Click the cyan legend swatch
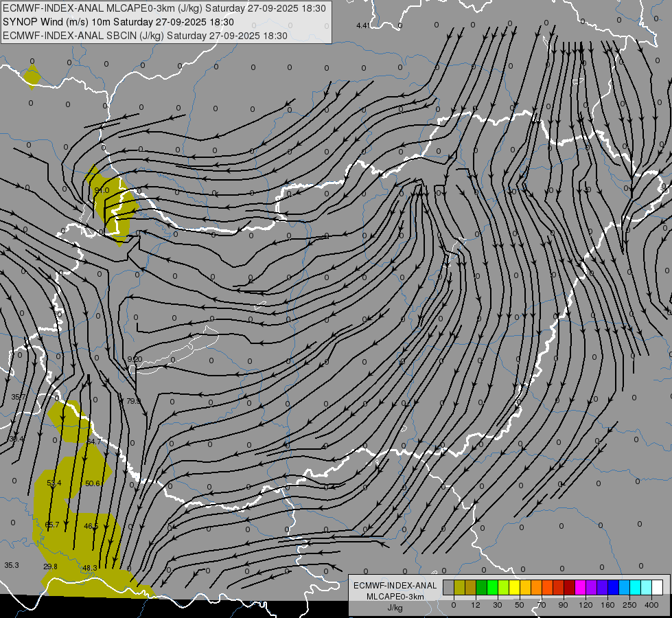This screenshot has width=672, height=618. (636, 587)
